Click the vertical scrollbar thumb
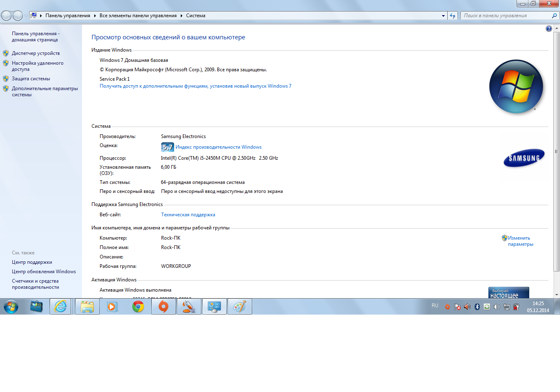560x392 pixels. pos(556,152)
